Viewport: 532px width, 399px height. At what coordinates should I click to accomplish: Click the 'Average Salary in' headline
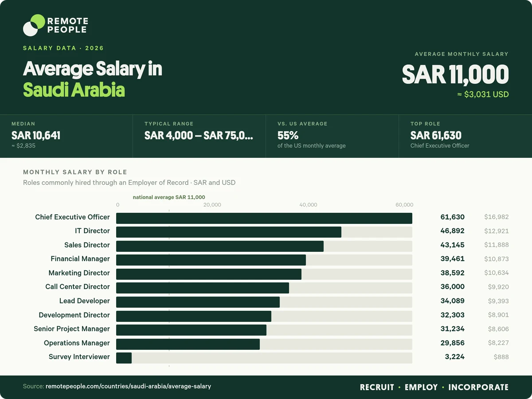tap(93, 69)
